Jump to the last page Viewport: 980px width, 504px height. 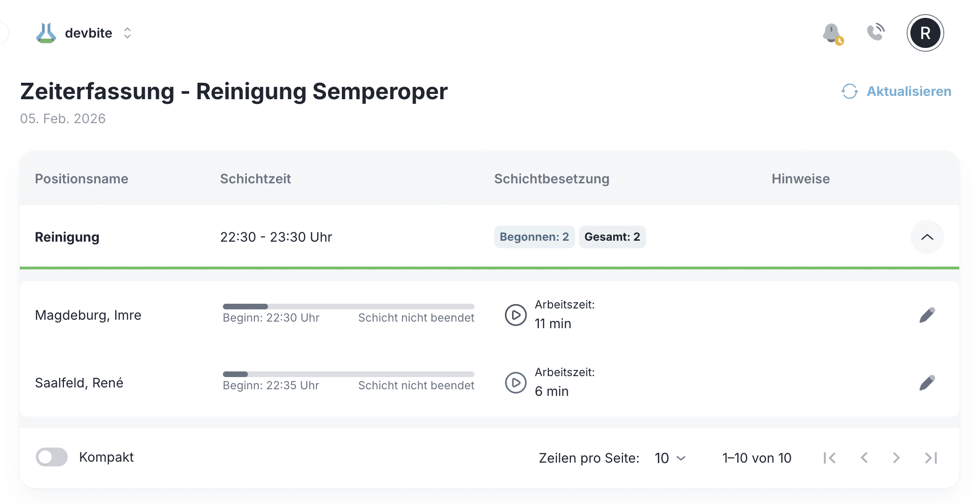pyautogui.click(x=931, y=458)
